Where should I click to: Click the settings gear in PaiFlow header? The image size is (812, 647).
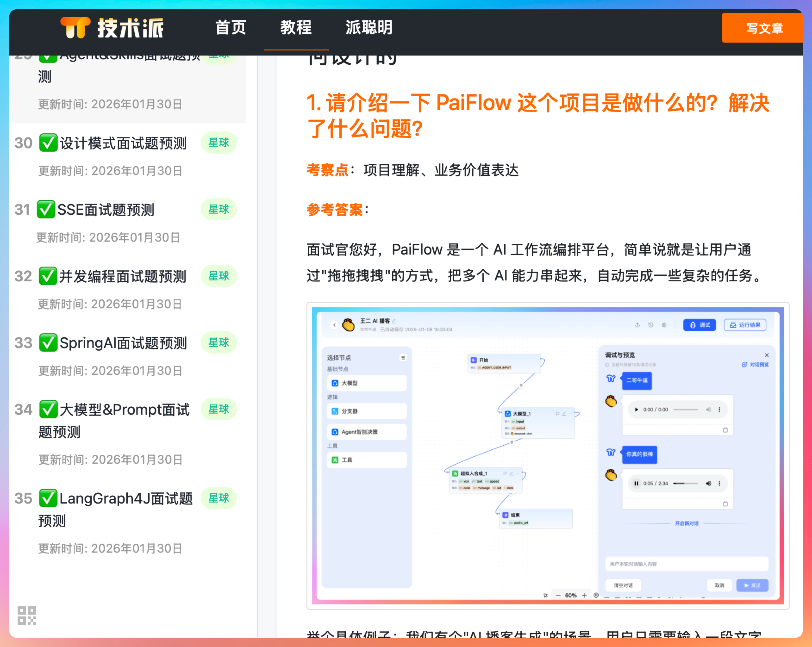click(x=664, y=325)
